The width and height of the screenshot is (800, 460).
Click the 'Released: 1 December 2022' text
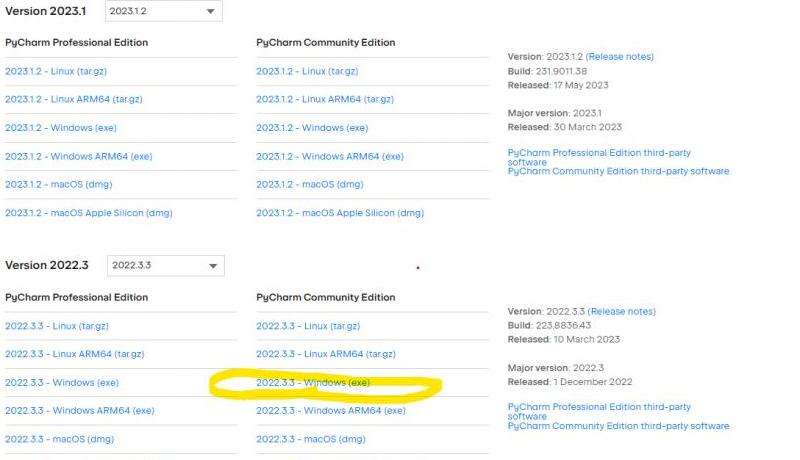tap(570, 382)
